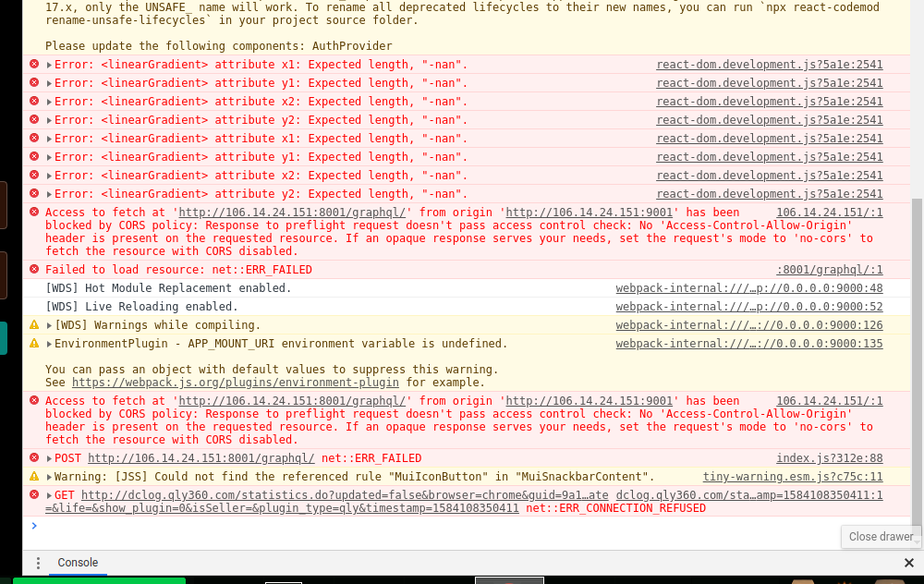Open source link :8001/graphql/:1
This screenshot has width=924, height=584.
[829, 270]
